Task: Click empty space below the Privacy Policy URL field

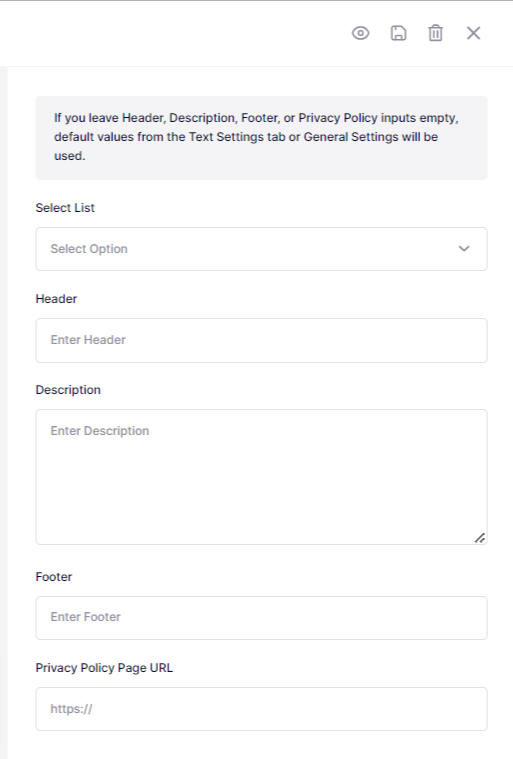Action: (x=261, y=745)
